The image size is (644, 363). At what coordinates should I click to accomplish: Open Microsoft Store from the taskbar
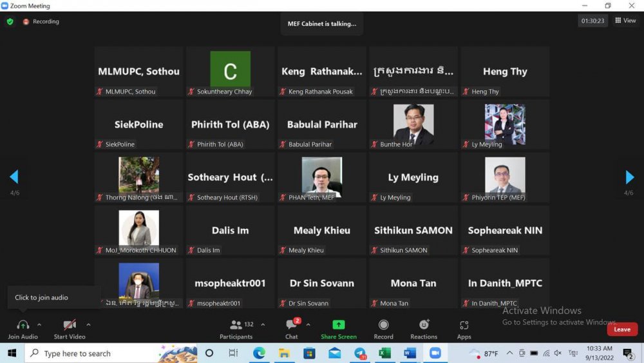click(x=309, y=353)
